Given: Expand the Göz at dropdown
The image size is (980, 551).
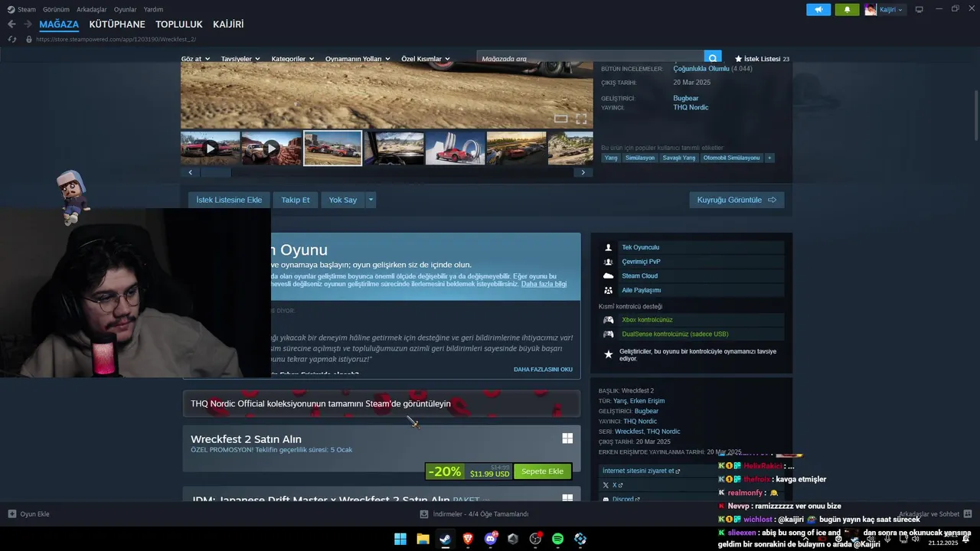Looking at the screenshot, I should pyautogui.click(x=194, y=58).
